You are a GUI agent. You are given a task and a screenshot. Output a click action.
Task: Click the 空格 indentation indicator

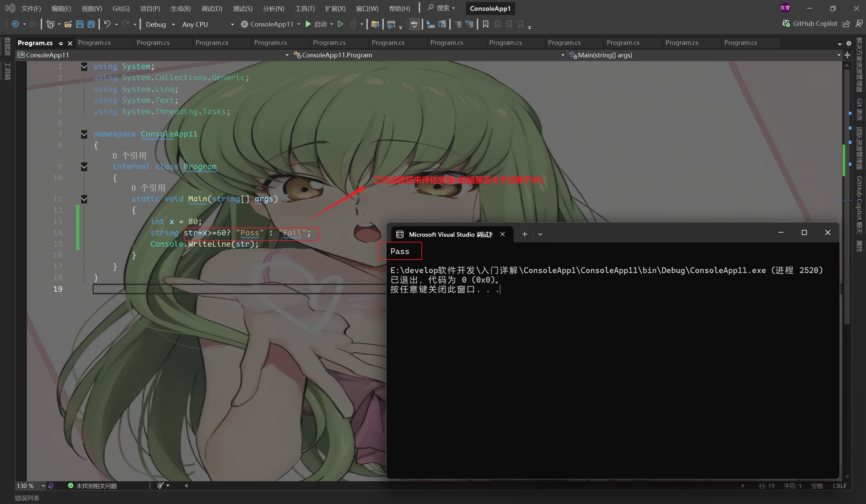[817, 486]
